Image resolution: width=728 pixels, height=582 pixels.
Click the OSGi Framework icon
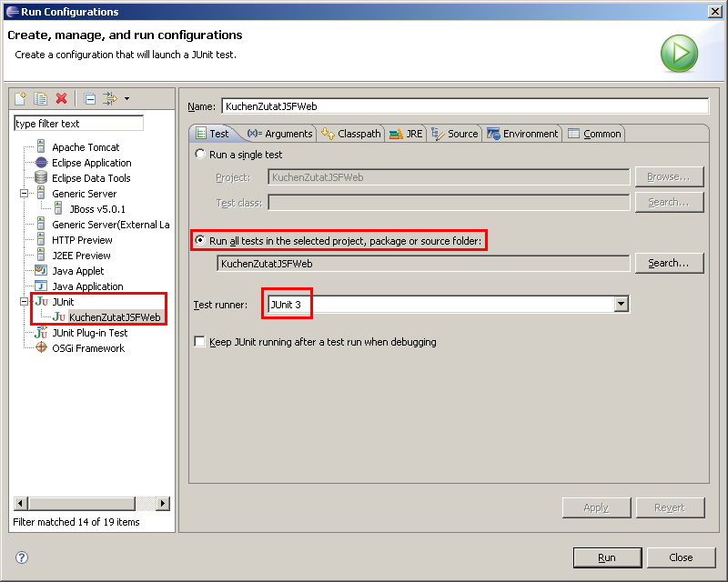click(x=41, y=347)
